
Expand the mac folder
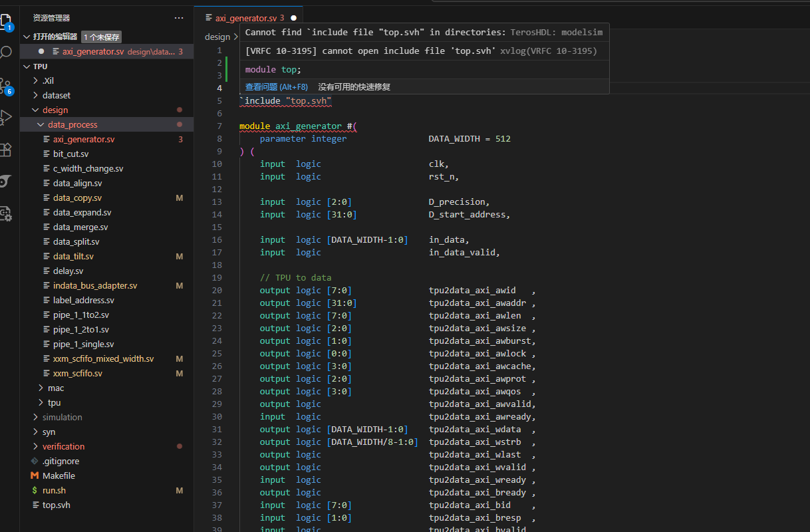click(x=41, y=388)
